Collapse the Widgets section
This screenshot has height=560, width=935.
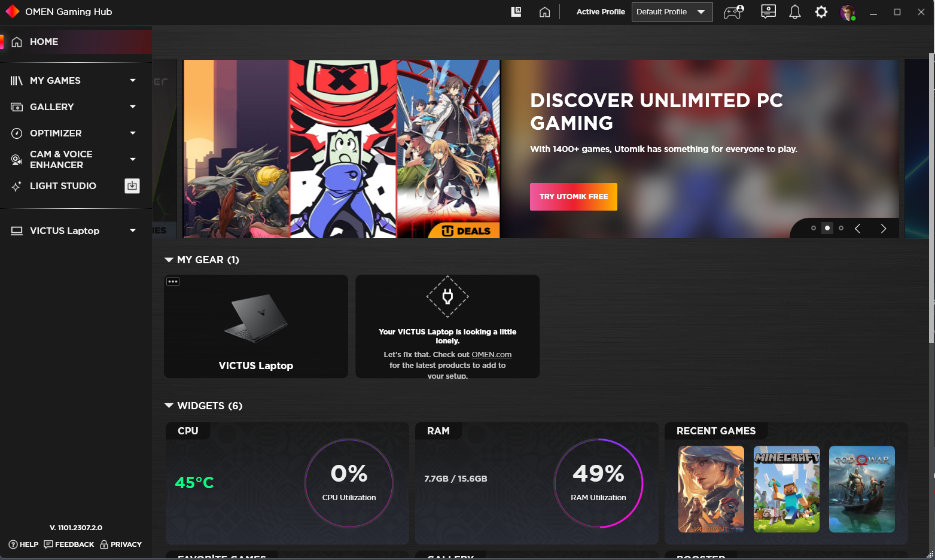pos(169,406)
